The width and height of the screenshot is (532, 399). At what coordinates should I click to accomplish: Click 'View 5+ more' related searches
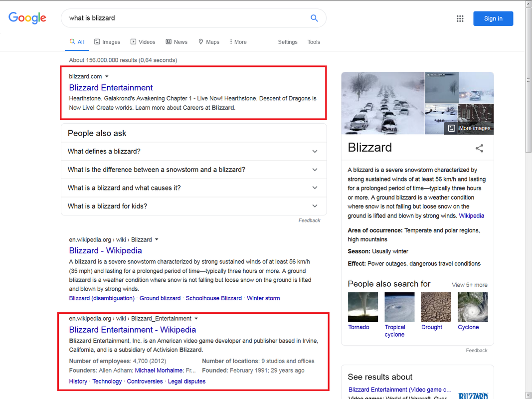pyautogui.click(x=469, y=285)
